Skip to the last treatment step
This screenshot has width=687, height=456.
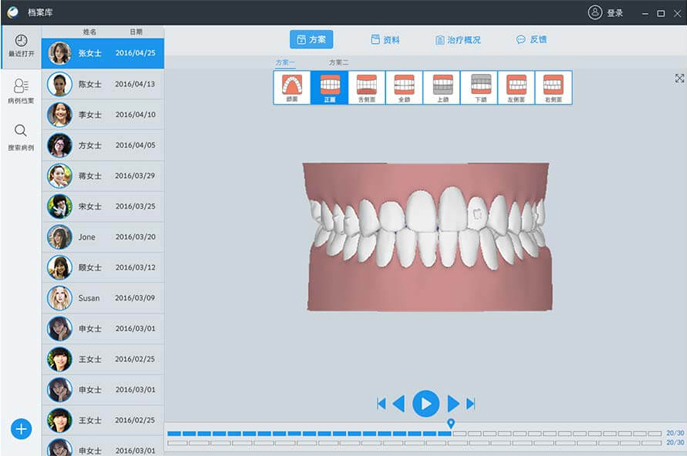tap(471, 403)
